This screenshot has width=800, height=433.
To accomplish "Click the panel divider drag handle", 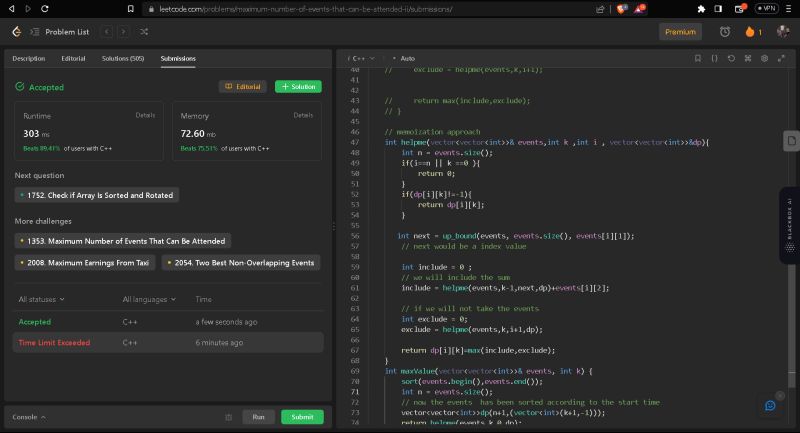I will tap(334, 226).
